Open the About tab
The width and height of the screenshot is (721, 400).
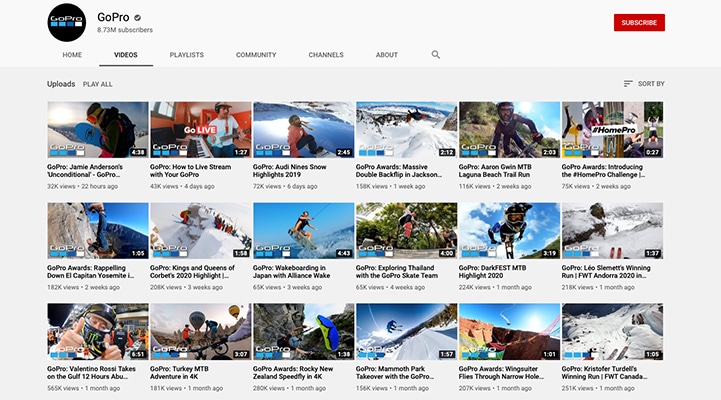(386, 55)
